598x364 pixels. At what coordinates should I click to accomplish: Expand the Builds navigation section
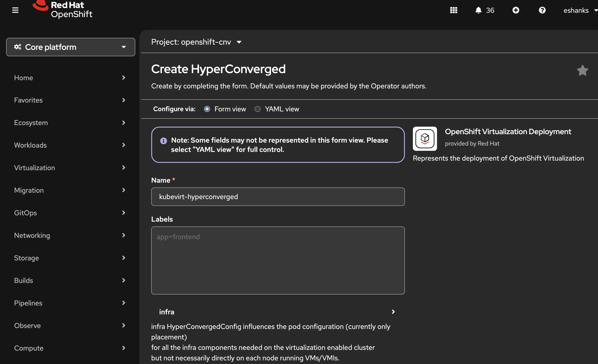(70, 280)
